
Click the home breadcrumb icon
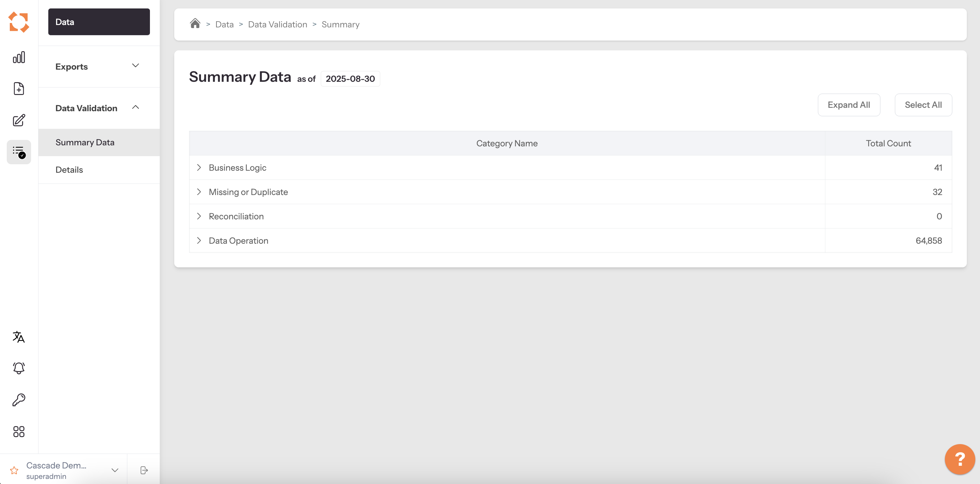[195, 24]
